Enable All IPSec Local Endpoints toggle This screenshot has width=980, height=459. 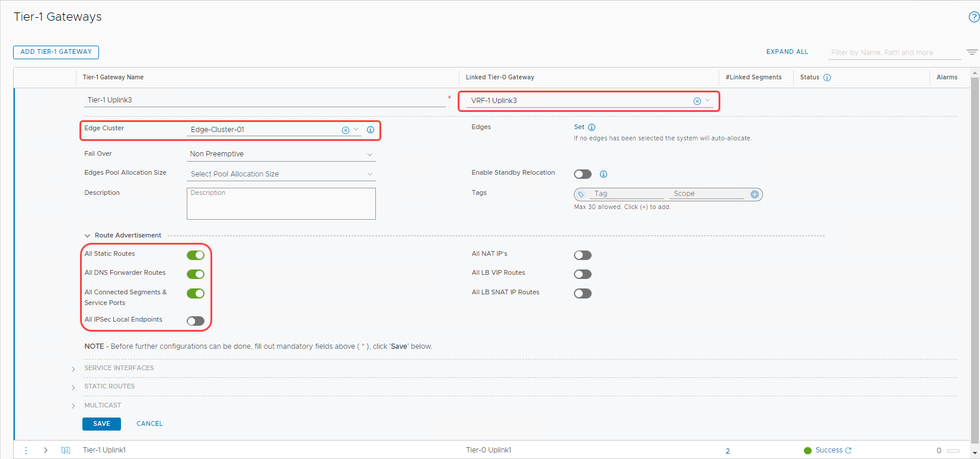point(196,321)
